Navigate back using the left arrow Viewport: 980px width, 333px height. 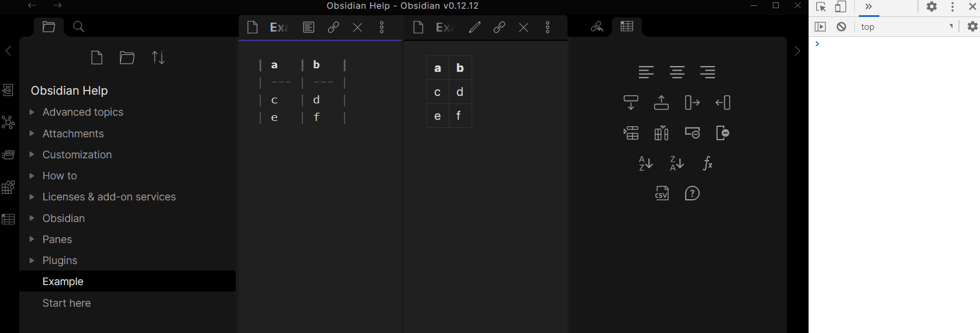tap(32, 6)
